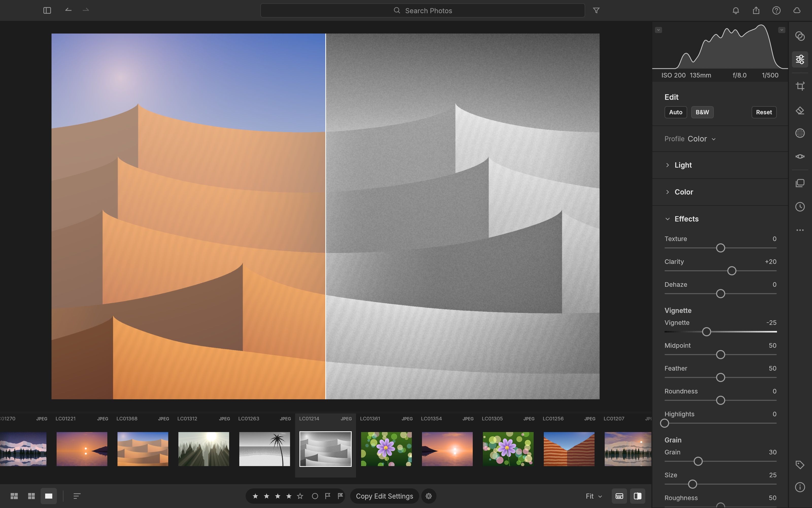This screenshot has width=812, height=508.
Task: Reset all edits with Reset button
Action: coord(764,112)
